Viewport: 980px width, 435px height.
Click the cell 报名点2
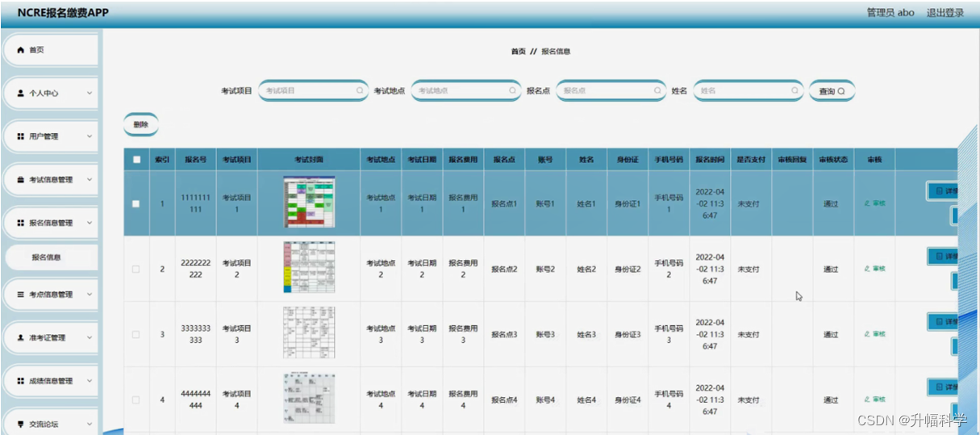point(504,269)
